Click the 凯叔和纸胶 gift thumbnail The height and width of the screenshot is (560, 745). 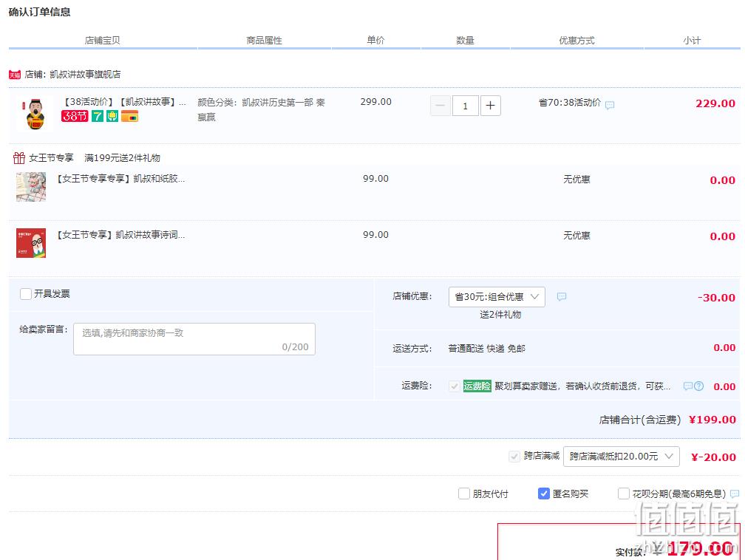pos(31,187)
